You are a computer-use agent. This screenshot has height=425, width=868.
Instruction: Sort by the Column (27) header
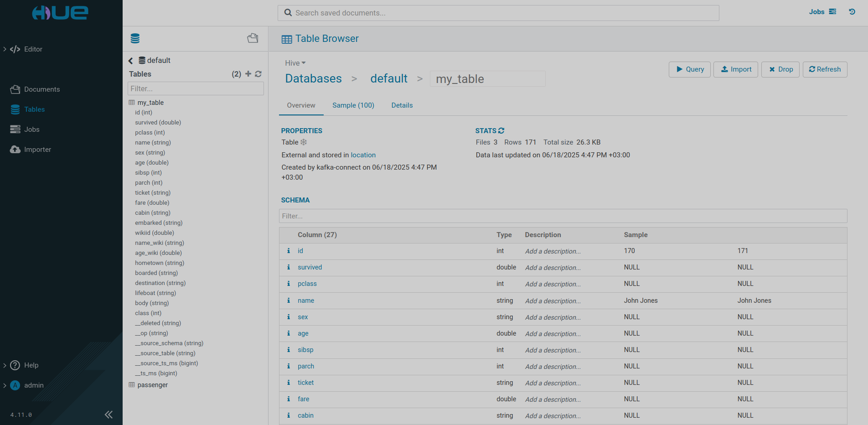[x=317, y=235]
